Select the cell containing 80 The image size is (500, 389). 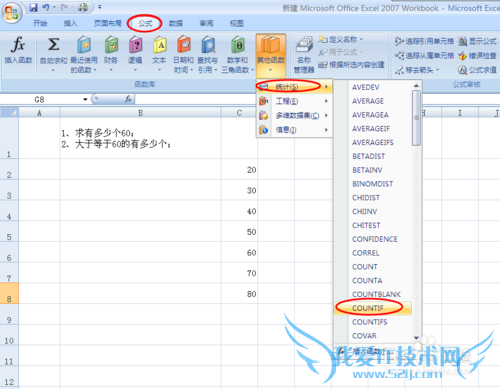coord(239,293)
